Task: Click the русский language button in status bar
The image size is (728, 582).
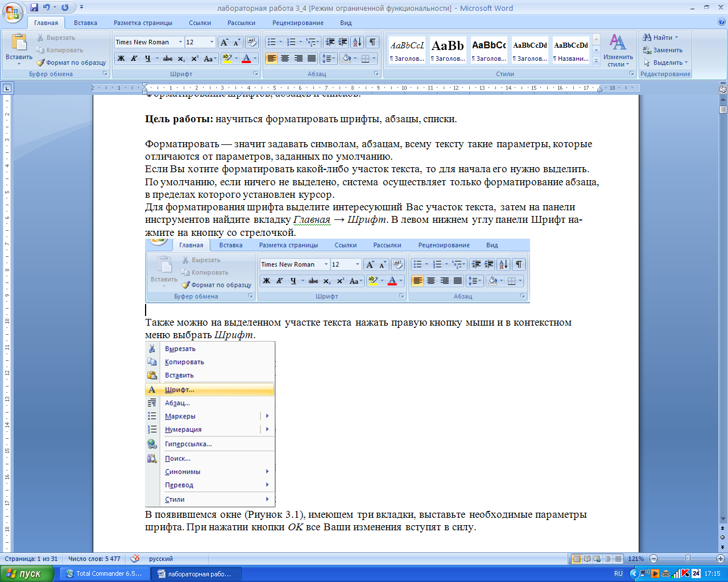Action: pyautogui.click(x=161, y=559)
